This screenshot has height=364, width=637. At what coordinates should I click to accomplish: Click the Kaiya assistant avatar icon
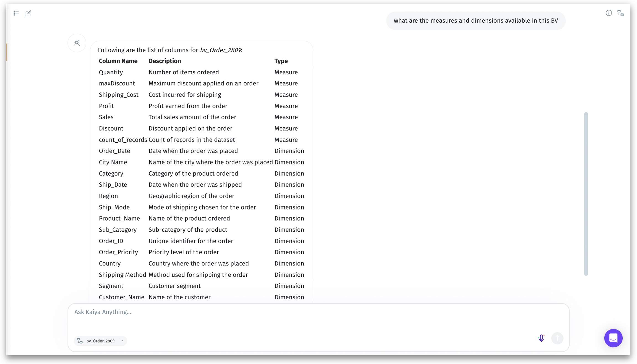(x=77, y=43)
